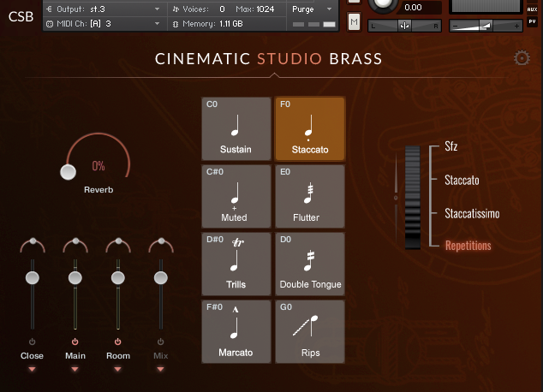This screenshot has width=543, height=392.
Task: Click the short note type mod wheel
Action: (413, 197)
